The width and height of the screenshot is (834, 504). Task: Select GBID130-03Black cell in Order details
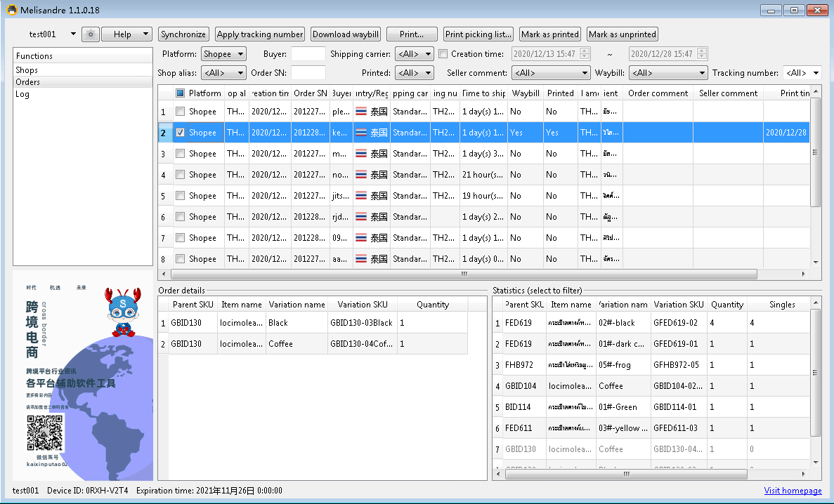point(362,323)
